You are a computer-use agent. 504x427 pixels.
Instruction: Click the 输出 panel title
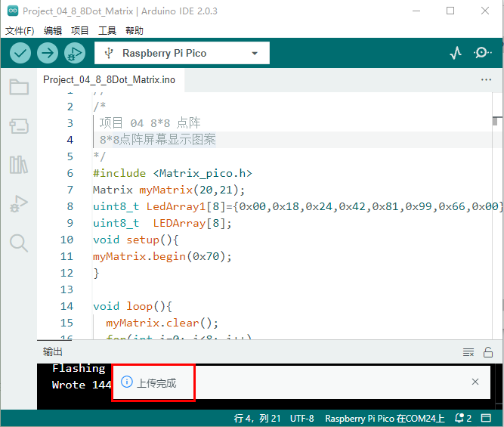tap(53, 351)
